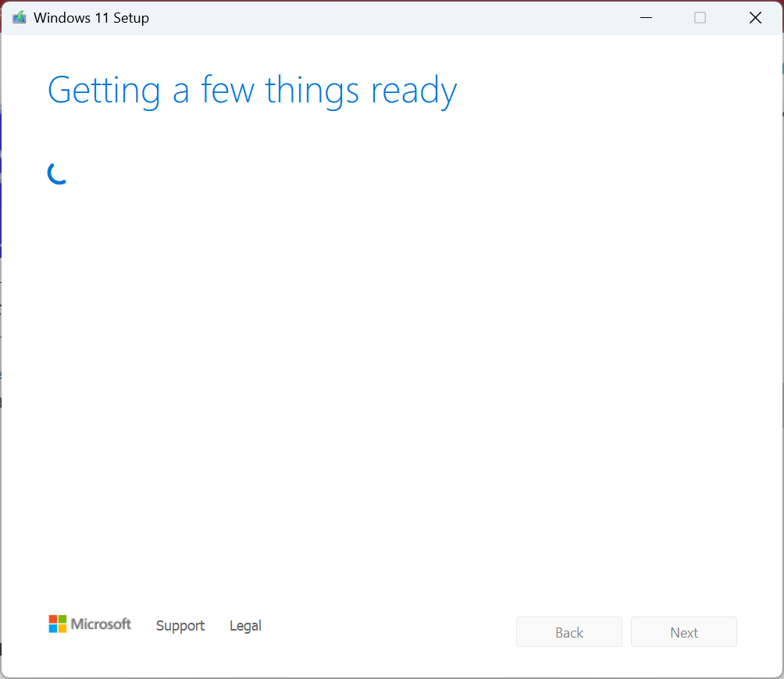
Task: Click the Back button
Action: [569, 632]
